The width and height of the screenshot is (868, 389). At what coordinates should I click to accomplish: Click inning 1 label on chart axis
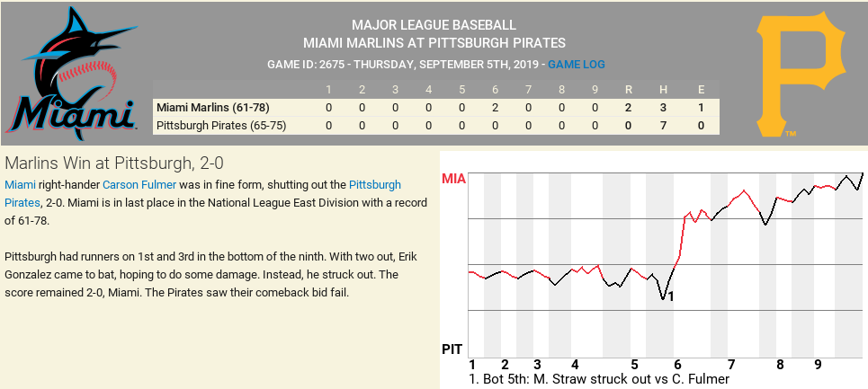[472, 365]
